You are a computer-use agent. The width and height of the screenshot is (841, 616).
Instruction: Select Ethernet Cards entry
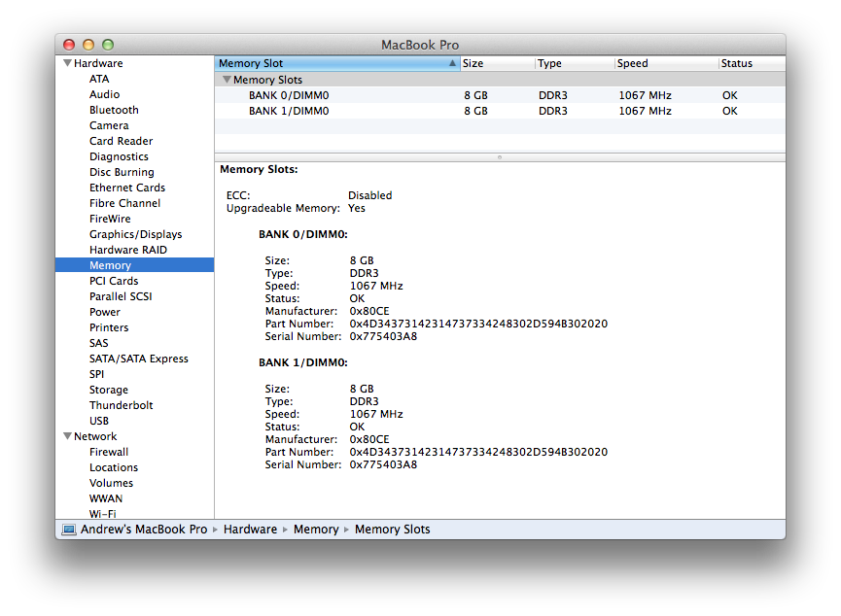tap(127, 188)
